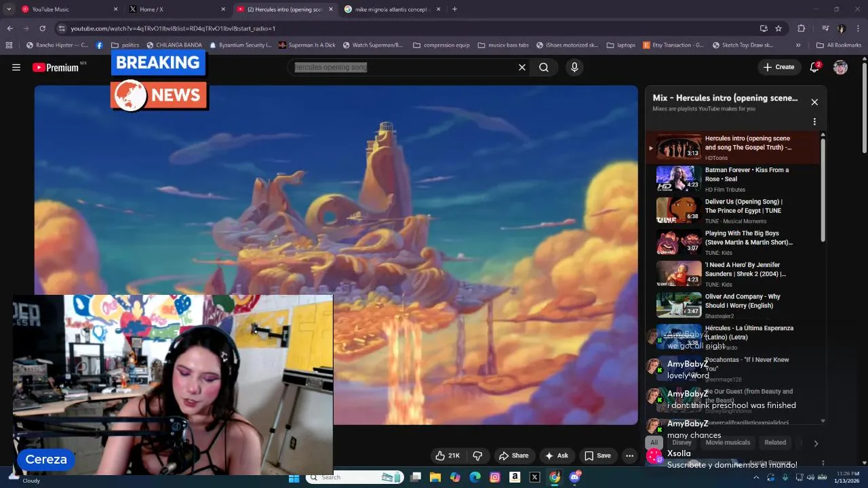Select the Related filter chip
The height and width of the screenshot is (488, 868).
tap(775, 443)
